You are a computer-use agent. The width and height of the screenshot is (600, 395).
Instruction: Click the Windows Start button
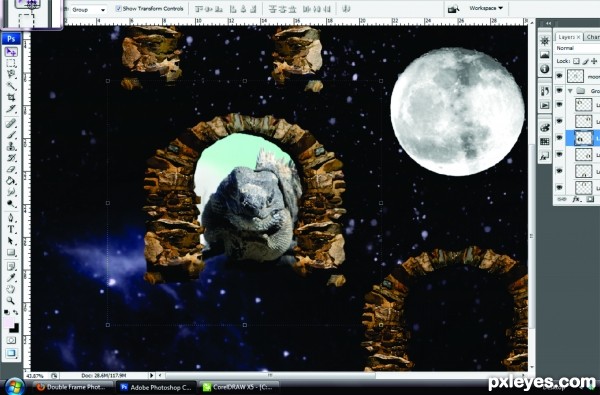pos(15,387)
